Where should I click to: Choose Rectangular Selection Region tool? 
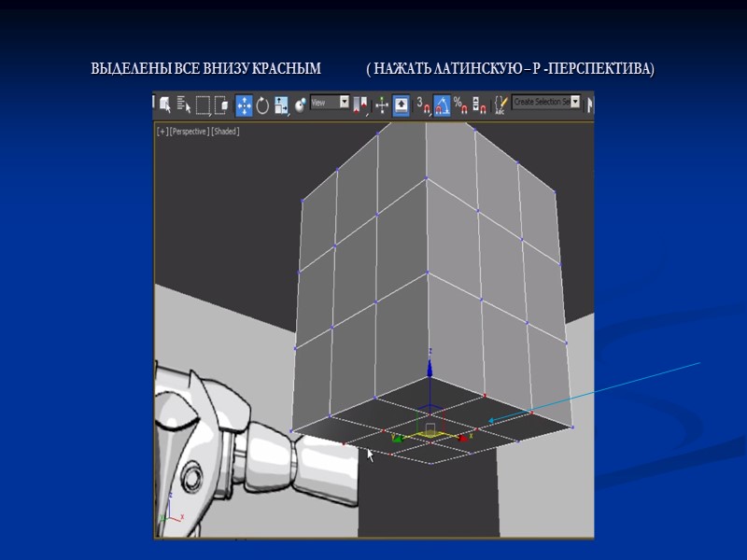click(x=203, y=105)
